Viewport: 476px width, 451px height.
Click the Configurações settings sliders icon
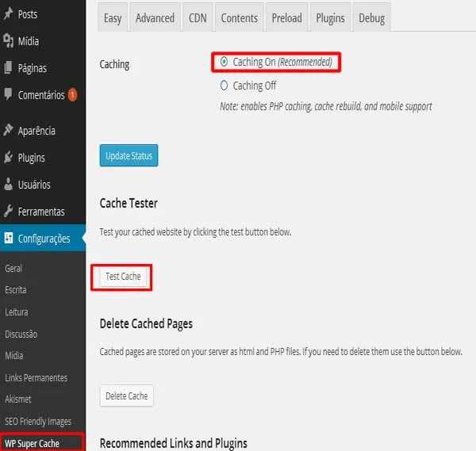9,238
